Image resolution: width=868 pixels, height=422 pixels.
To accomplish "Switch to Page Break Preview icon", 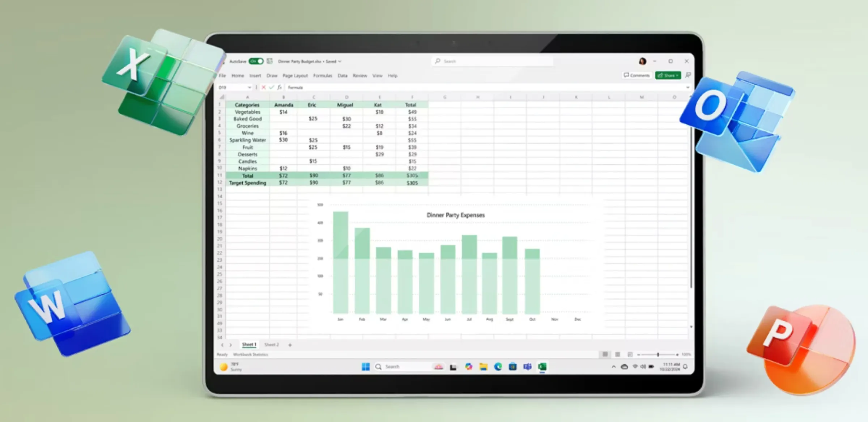I will (x=630, y=354).
